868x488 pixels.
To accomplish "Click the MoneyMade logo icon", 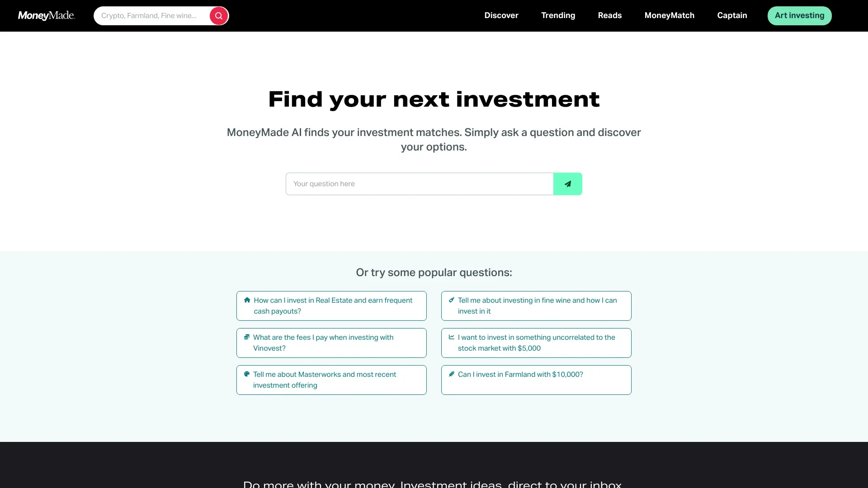I will click(46, 15).
